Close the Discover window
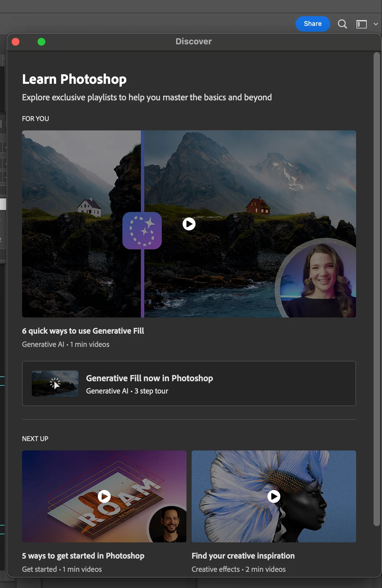The height and width of the screenshot is (588, 382). (x=16, y=42)
